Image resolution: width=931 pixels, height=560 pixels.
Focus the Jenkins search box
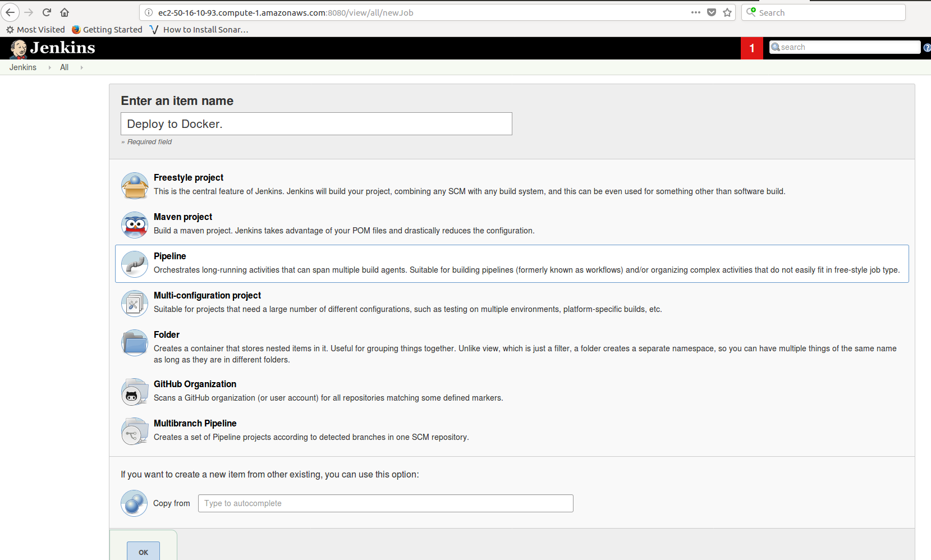pyautogui.click(x=845, y=47)
